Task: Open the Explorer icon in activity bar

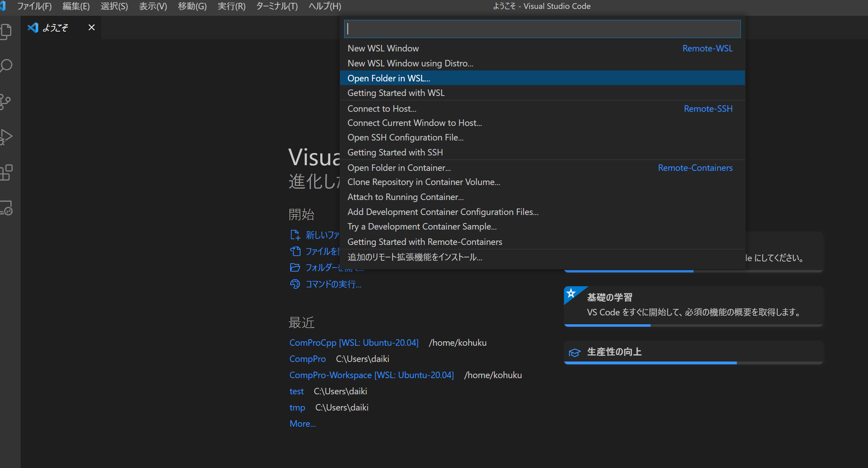Action: click(x=6, y=31)
